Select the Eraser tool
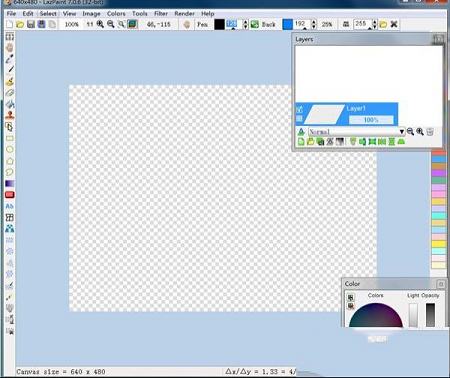The width and height of the screenshot is (450, 378). [10, 93]
